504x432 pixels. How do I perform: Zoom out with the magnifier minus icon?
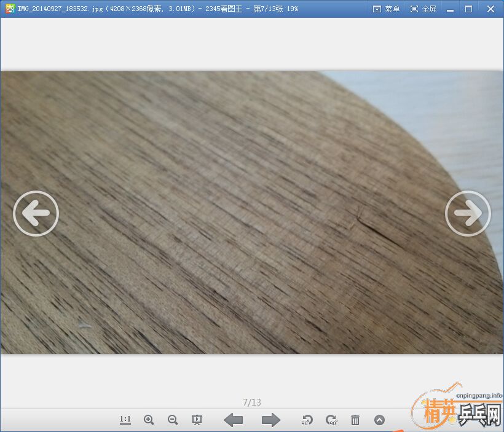173,420
